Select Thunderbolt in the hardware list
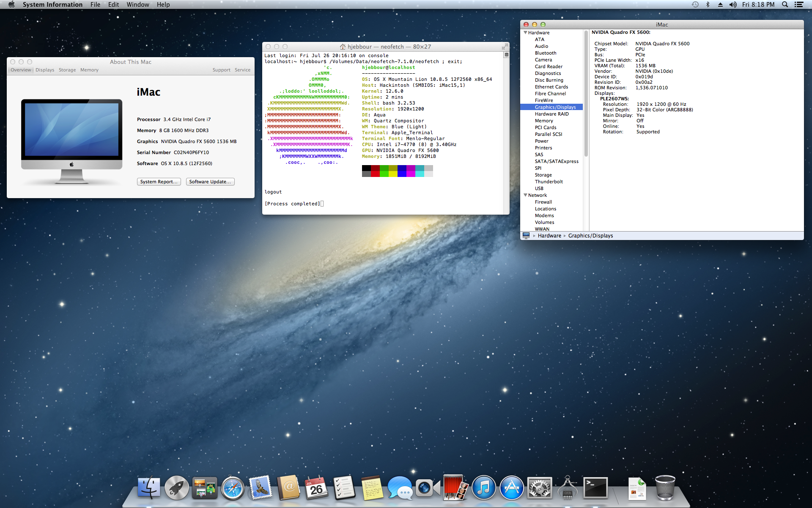 (549, 182)
